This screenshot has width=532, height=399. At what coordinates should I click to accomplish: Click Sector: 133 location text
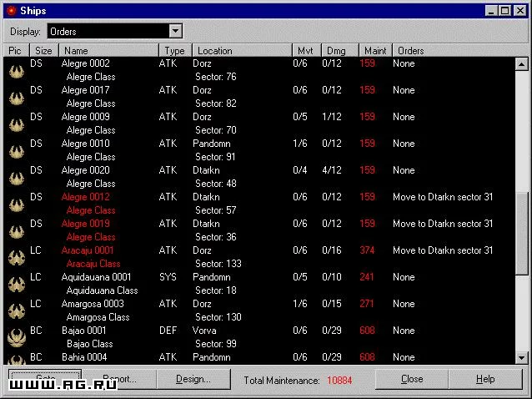(218, 264)
